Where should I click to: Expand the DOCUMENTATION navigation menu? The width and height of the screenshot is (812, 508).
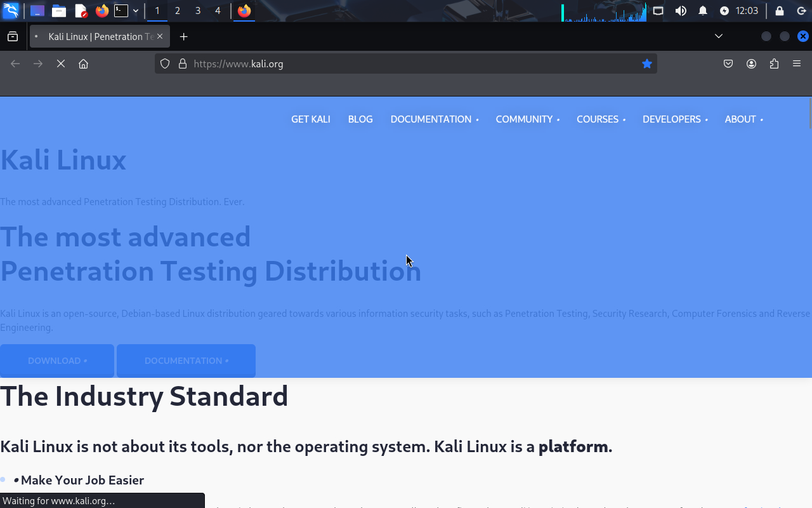[435, 119]
